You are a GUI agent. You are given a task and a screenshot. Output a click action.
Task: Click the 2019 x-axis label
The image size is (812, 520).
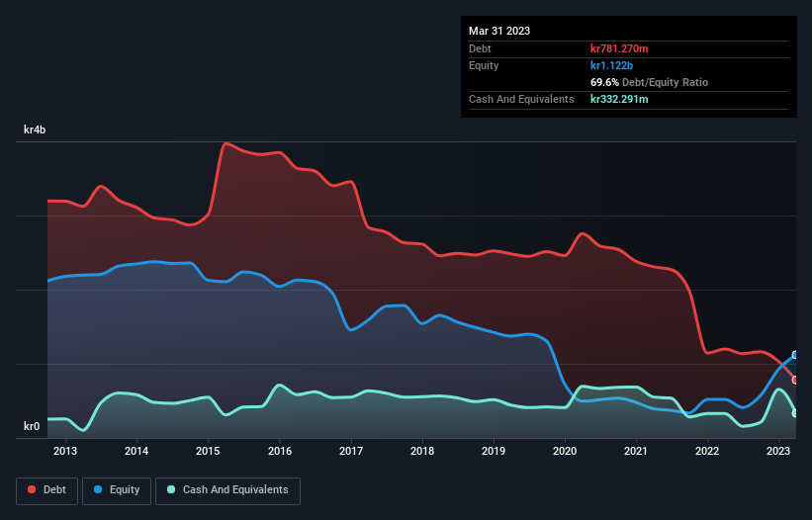tap(494, 451)
